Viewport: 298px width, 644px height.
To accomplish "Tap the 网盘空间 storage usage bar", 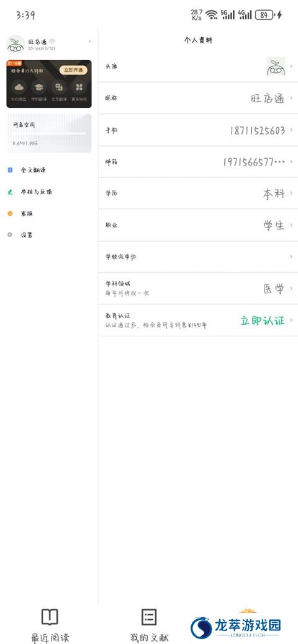I will 49,133.
